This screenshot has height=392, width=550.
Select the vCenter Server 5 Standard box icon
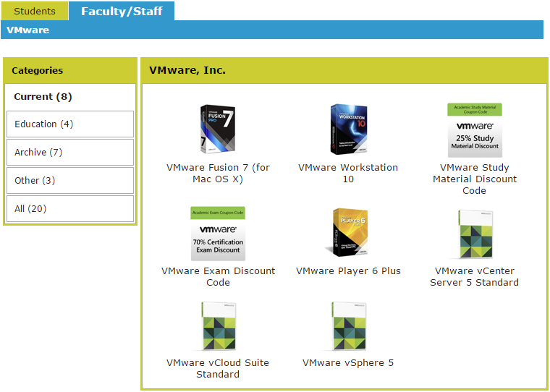point(475,234)
